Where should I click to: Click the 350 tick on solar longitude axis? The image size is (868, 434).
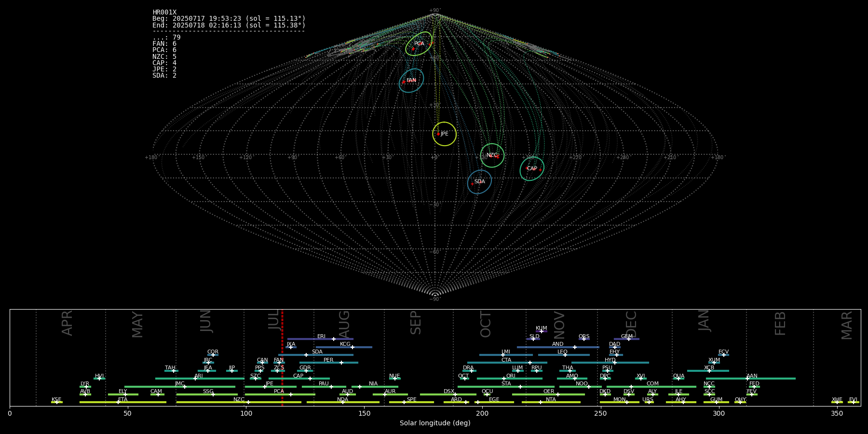tap(837, 413)
